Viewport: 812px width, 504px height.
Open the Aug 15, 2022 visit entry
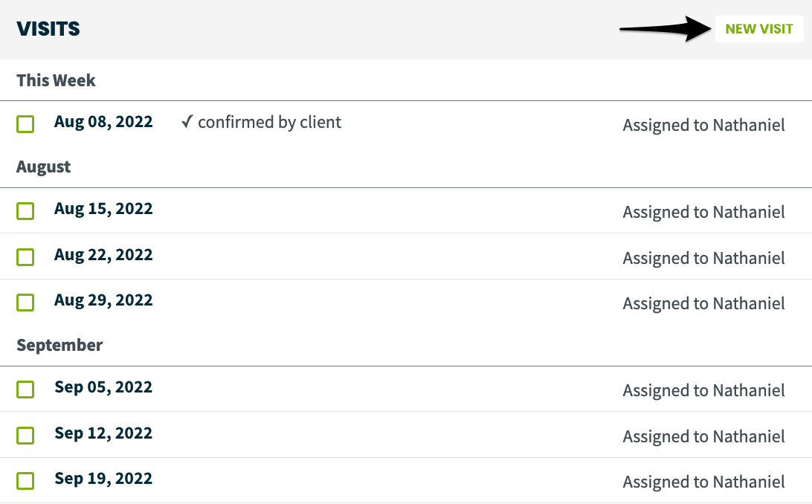(x=103, y=209)
